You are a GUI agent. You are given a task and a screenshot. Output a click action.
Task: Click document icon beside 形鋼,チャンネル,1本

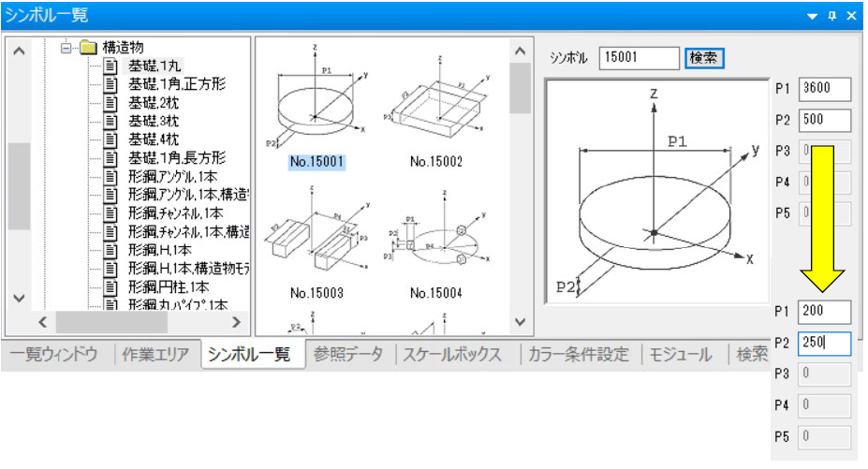pyautogui.click(x=110, y=213)
